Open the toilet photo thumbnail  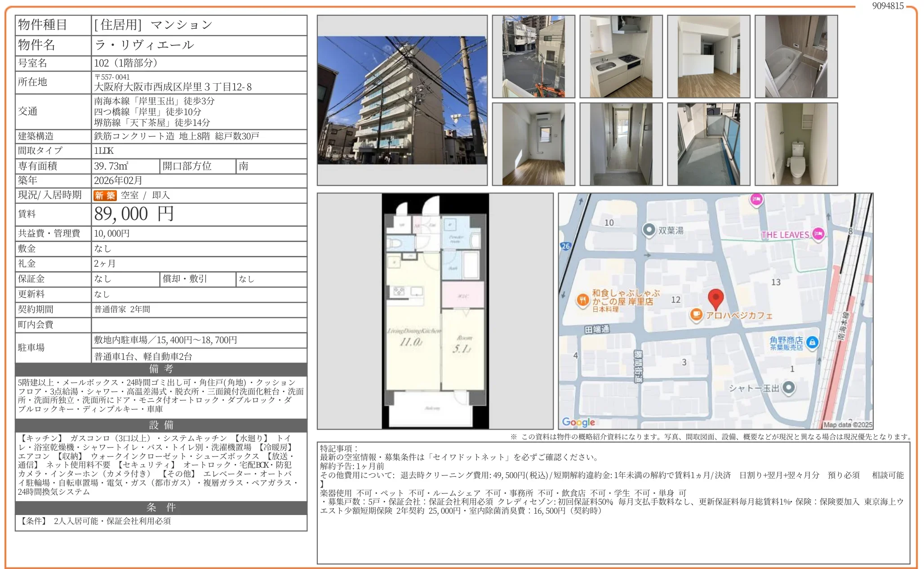point(796,144)
